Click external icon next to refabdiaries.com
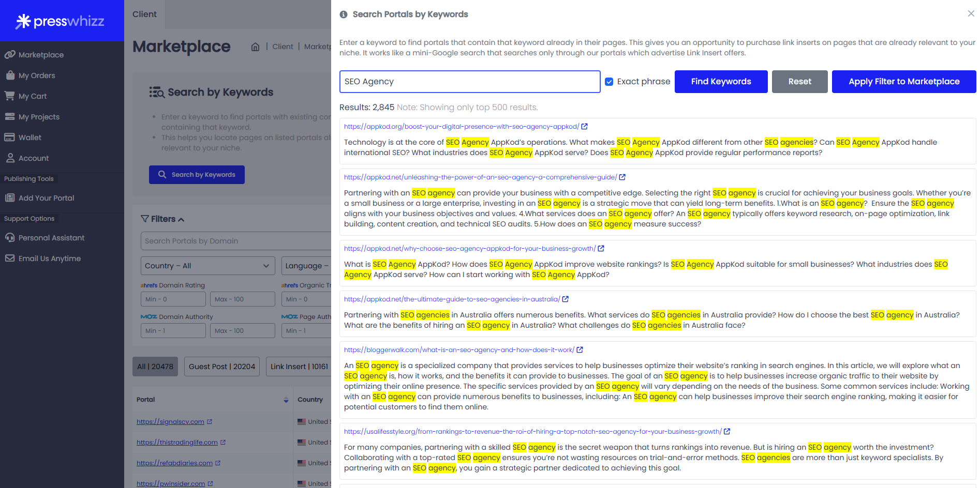 (218, 463)
